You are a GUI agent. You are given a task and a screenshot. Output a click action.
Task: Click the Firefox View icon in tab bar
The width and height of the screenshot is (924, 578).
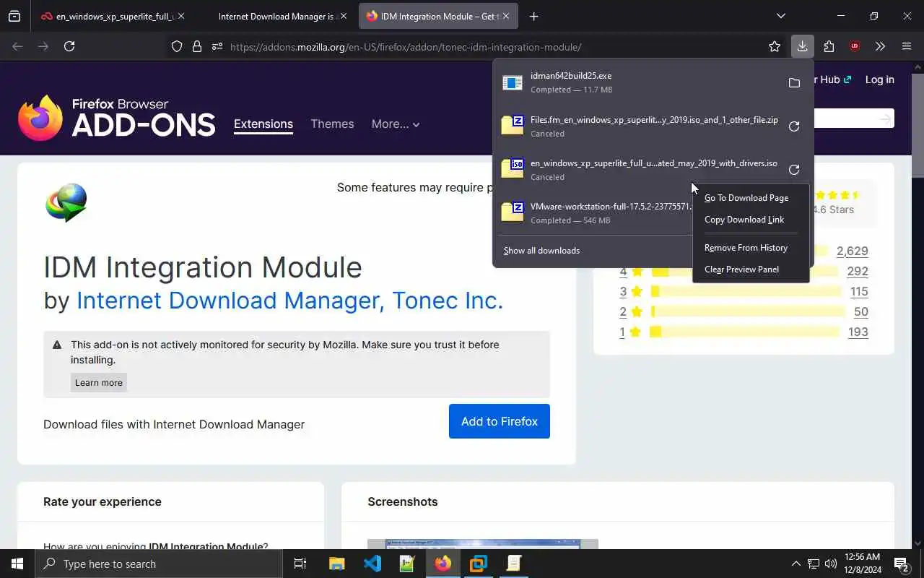(x=14, y=16)
